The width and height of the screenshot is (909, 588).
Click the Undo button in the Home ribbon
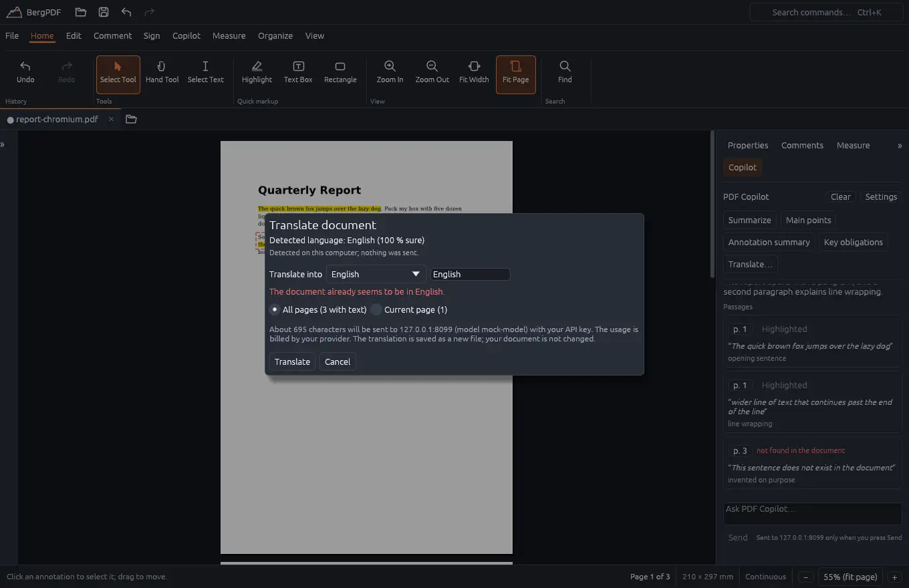coord(25,74)
